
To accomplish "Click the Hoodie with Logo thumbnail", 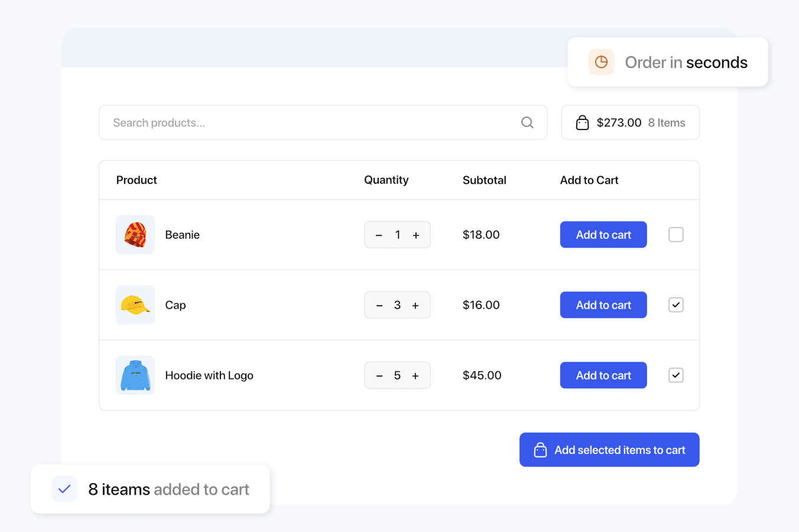I will coord(135,375).
